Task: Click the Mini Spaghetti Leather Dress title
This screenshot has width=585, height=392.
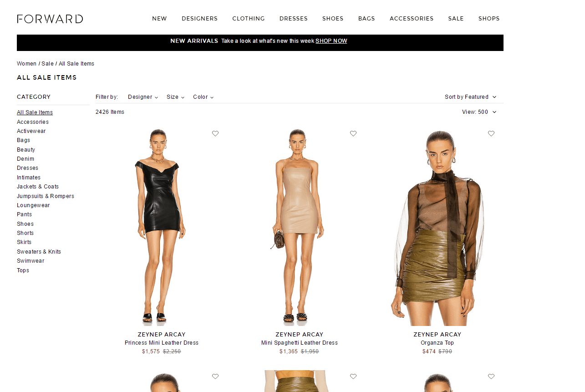Action: tap(300, 343)
